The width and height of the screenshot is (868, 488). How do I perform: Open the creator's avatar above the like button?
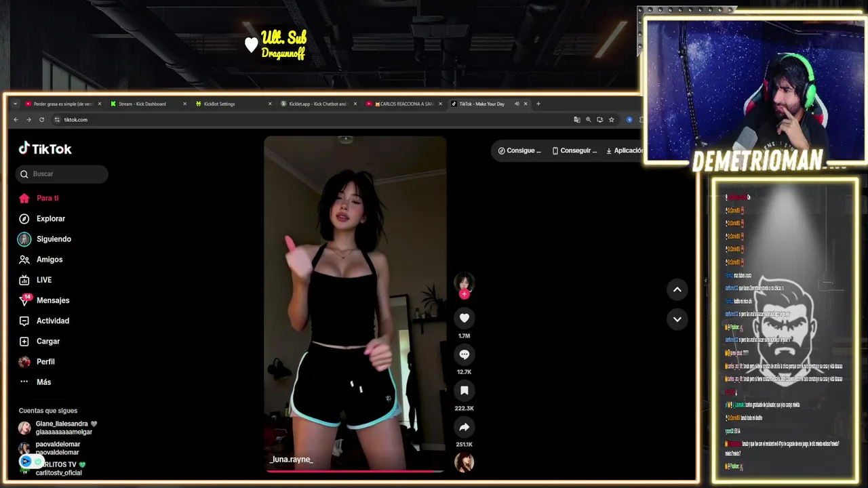(464, 281)
